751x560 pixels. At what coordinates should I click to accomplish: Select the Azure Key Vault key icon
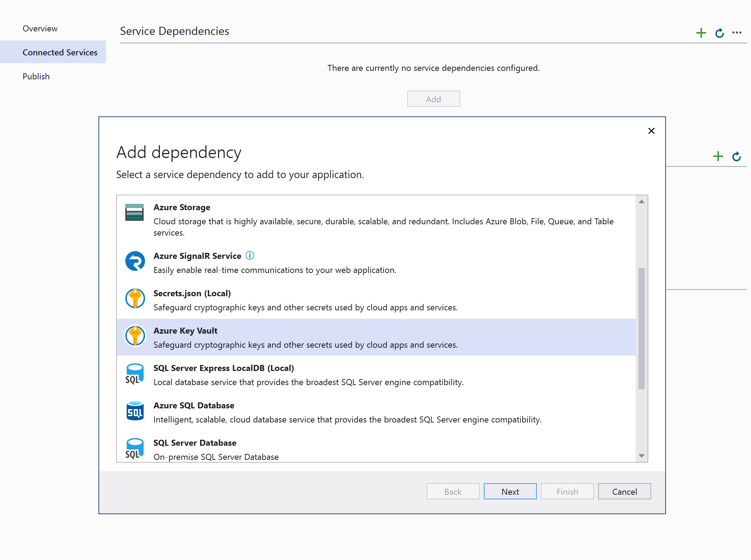(136, 337)
